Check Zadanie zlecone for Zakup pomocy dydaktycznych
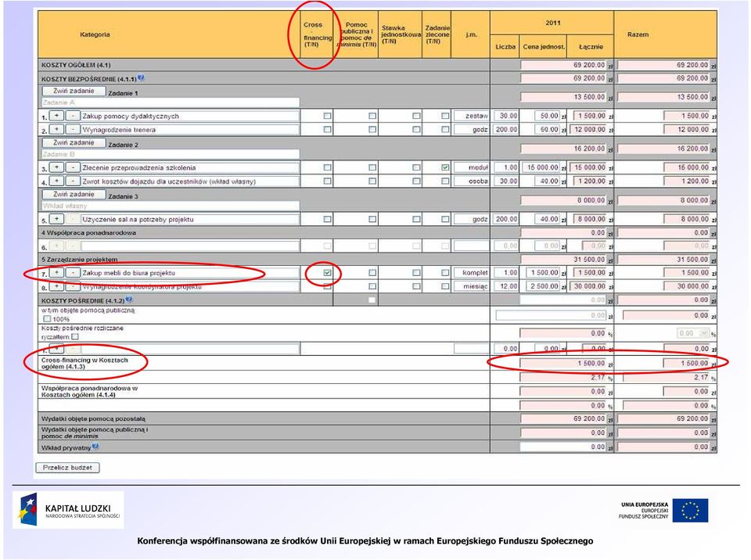 [445, 116]
